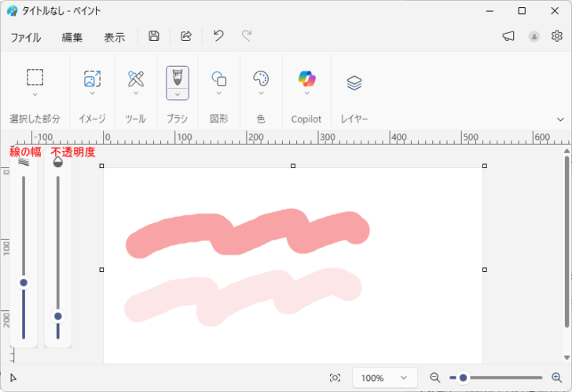Click the Save floppy disk icon
This screenshot has width=572, height=392.
154,36
